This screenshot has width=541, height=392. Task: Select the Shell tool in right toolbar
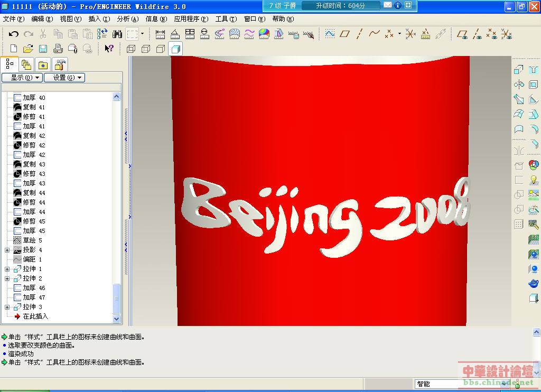tap(534, 85)
